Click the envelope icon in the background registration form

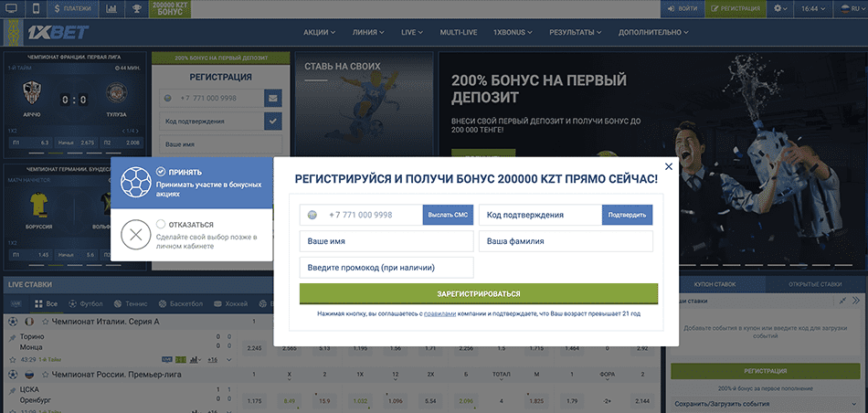coord(272,99)
